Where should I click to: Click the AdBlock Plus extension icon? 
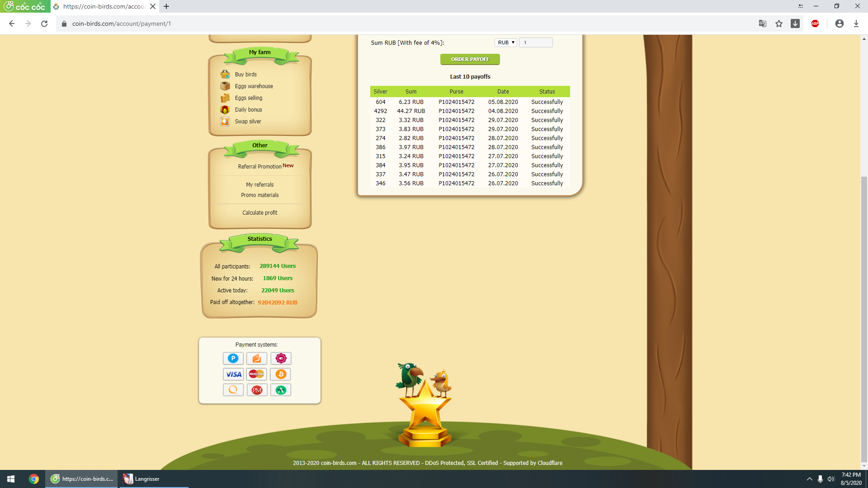815,23
